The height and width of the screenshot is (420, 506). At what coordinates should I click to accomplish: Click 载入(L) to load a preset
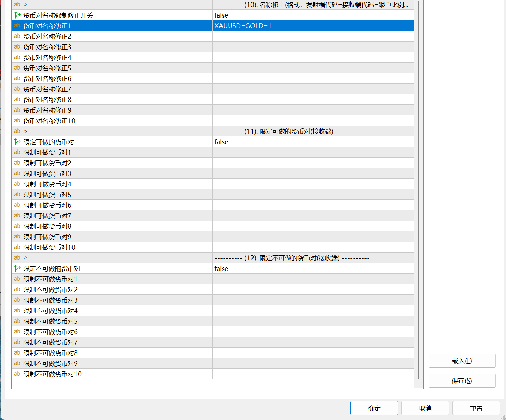click(x=462, y=361)
